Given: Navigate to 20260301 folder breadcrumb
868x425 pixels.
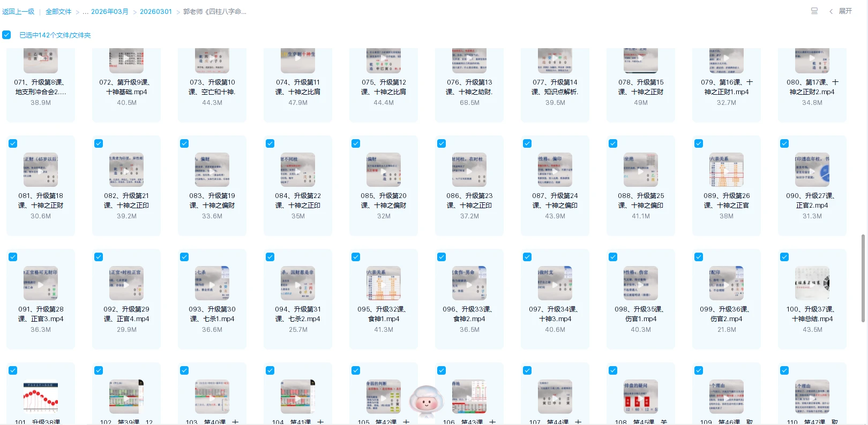Looking at the screenshot, I should pos(156,12).
